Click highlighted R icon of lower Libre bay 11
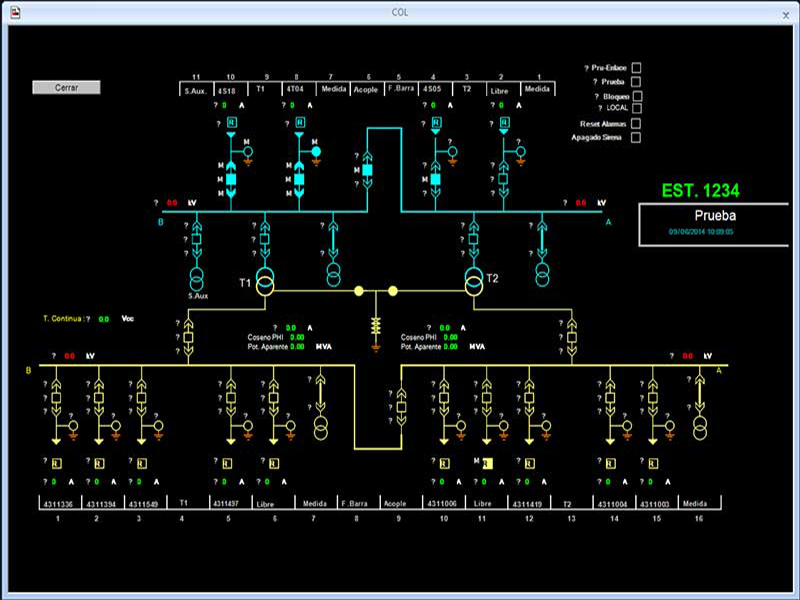Image resolution: width=800 pixels, height=600 pixels. point(487,463)
